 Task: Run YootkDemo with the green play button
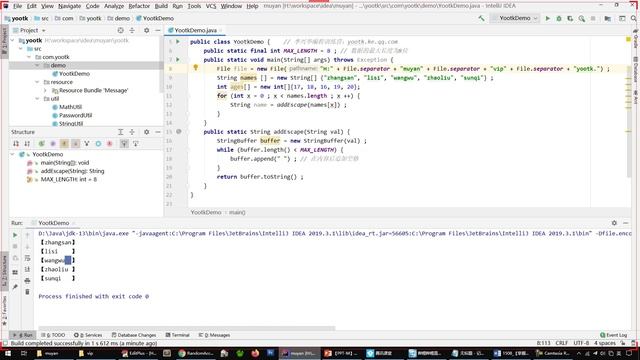548,18
